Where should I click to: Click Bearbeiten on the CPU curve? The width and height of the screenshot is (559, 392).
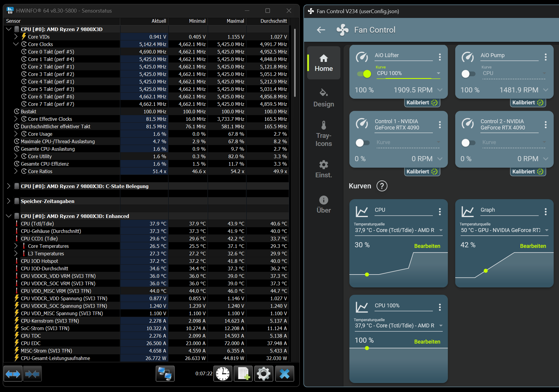pyautogui.click(x=427, y=246)
